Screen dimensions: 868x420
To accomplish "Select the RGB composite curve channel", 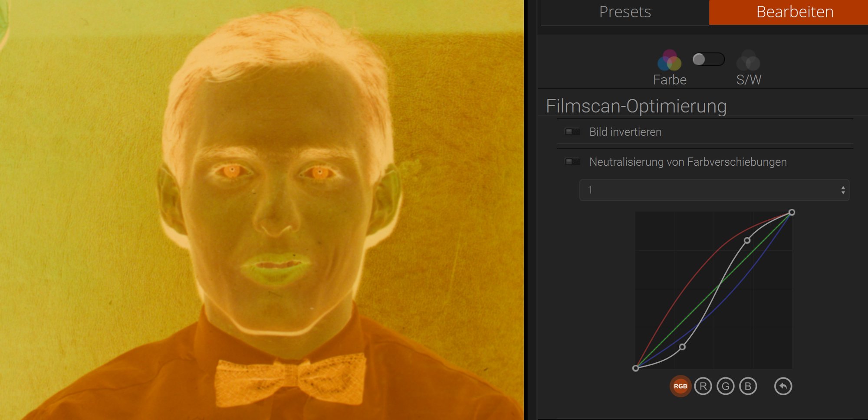I will 680,386.
